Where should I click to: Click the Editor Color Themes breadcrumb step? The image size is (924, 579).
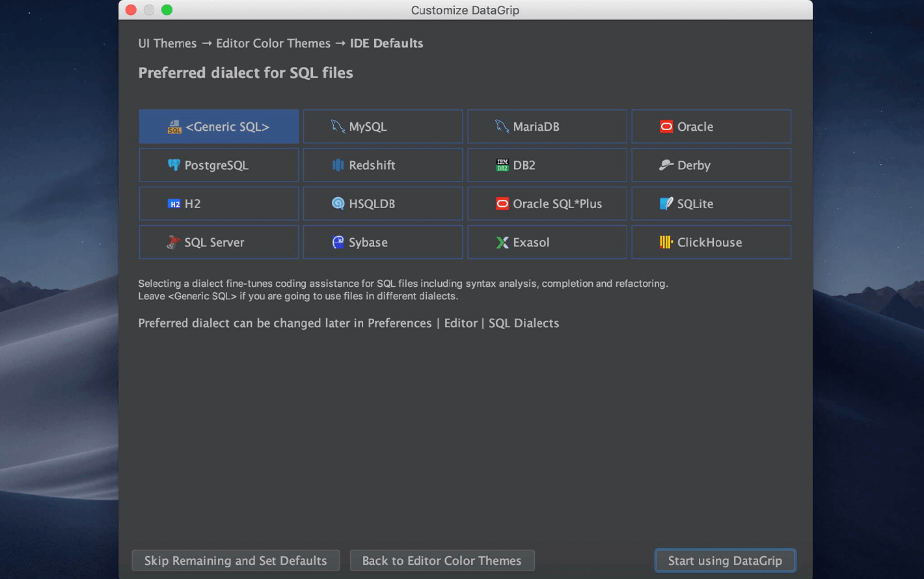(x=273, y=43)
